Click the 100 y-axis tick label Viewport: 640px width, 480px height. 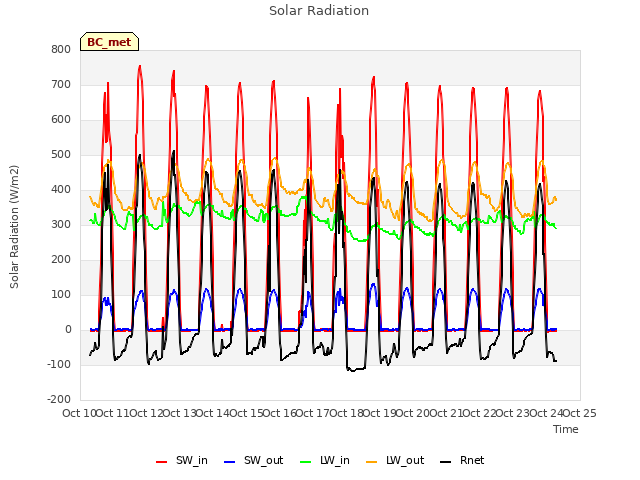[61, 295]
